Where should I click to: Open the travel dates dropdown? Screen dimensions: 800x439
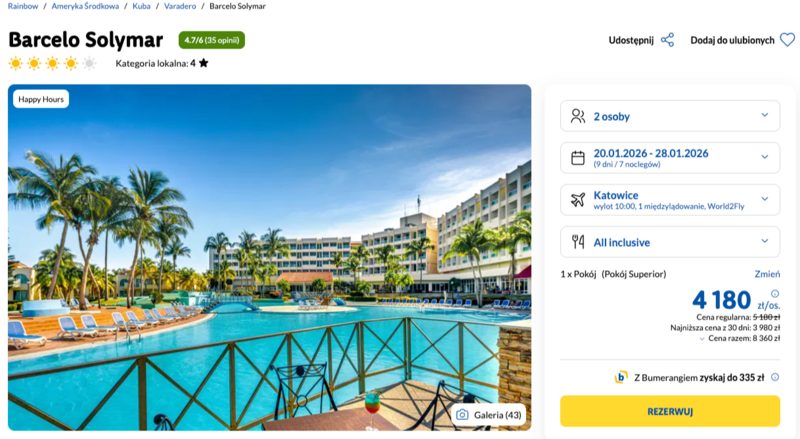click(x=765, y=157)
